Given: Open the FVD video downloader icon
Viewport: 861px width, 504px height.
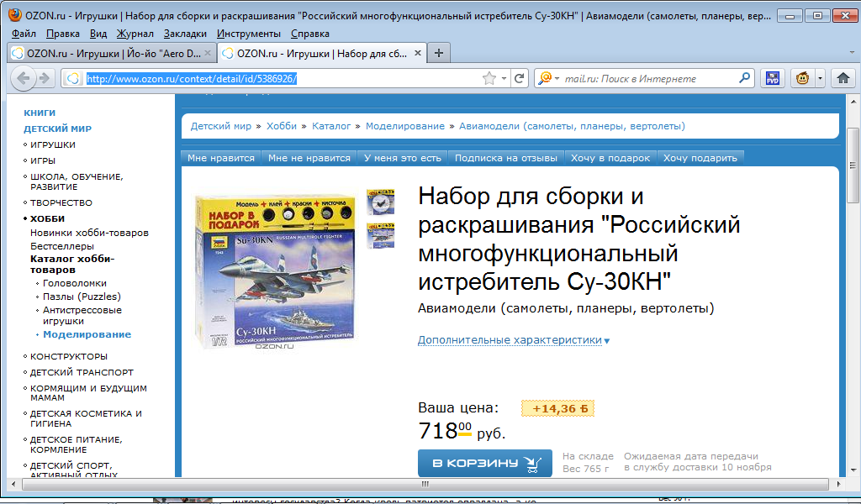Looking at the screenshot, I should (773, 78).
